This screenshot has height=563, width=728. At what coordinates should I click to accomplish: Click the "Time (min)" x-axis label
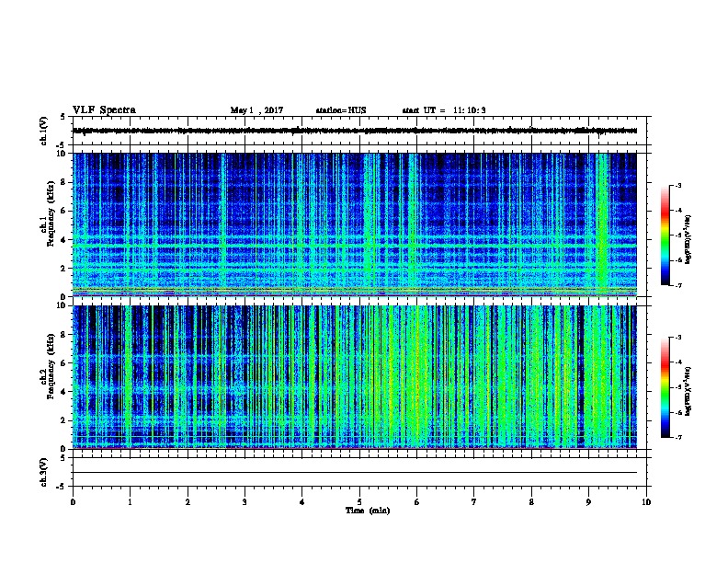coord(368,511)
